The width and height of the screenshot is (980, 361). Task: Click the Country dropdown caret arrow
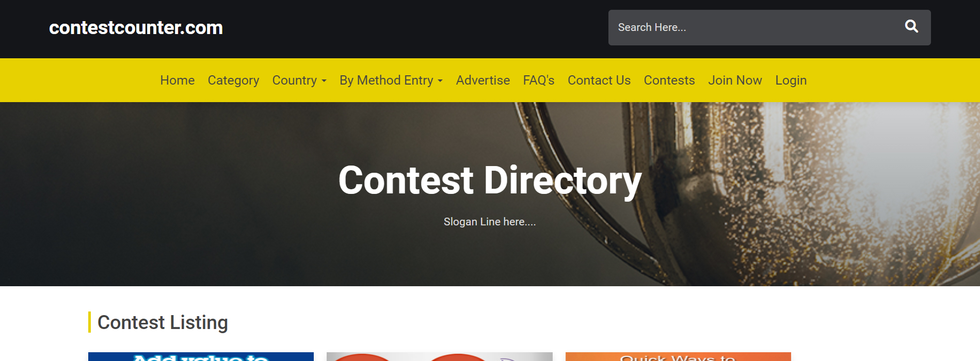[324, 81]
